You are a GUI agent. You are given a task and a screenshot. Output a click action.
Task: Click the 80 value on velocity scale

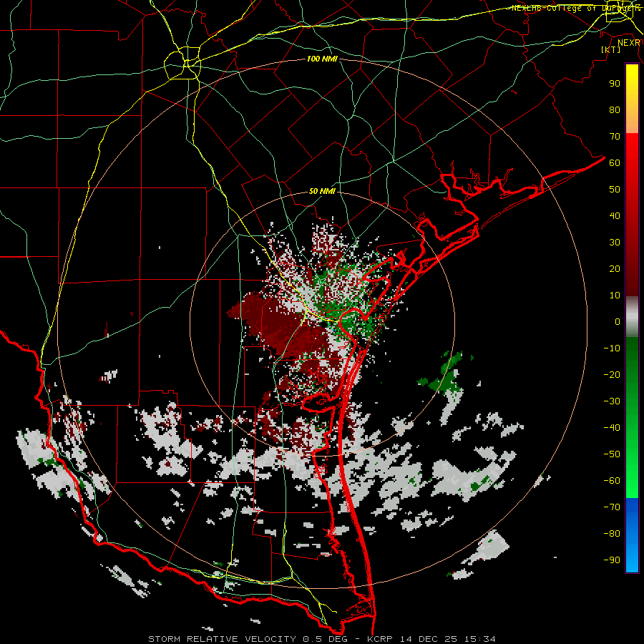615,110
